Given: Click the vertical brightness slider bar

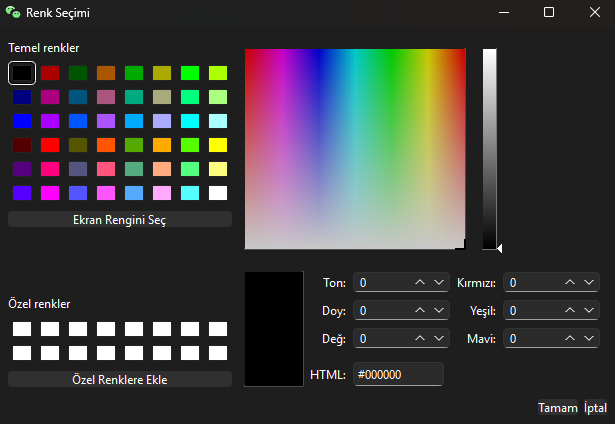Looking at the screenshot, I should [489, 148].
